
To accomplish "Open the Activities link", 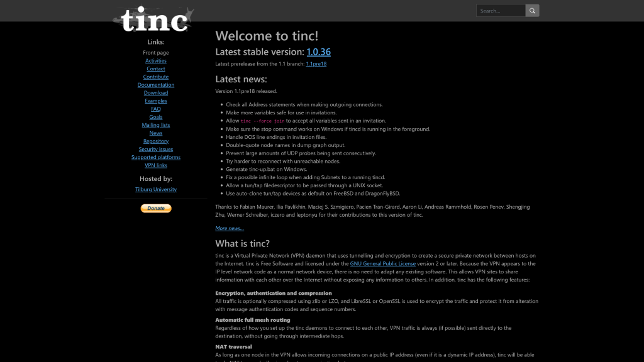I will (156, 61).
